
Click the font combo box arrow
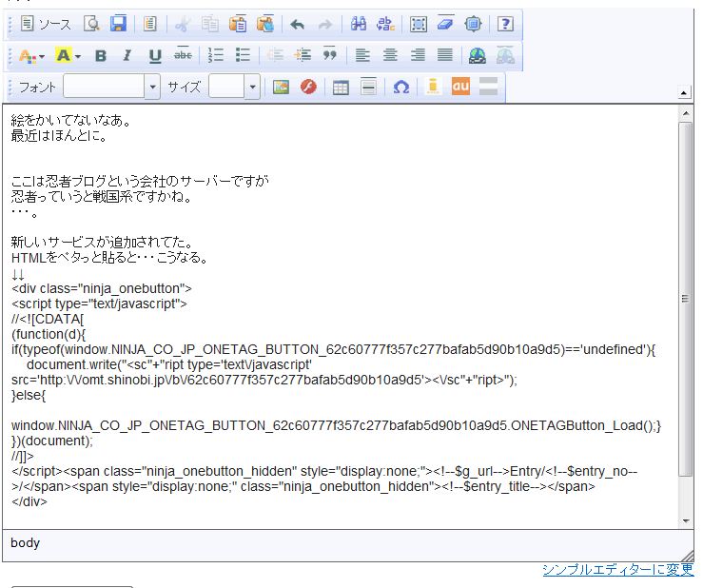pyautogui.click(x=152, y=87)
